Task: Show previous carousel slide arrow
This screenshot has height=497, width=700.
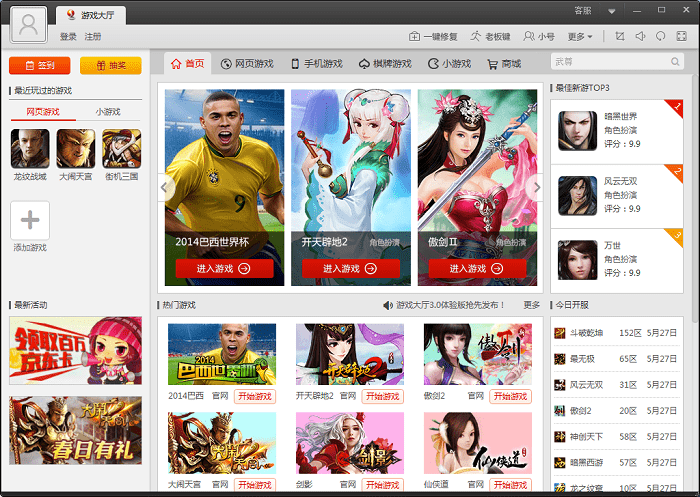Action: pyautogui.click(x=164, y=188)
